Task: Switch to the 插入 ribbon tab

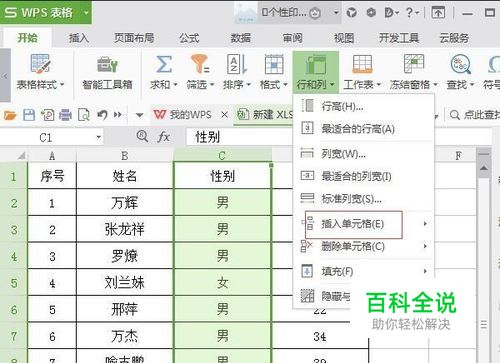Action: (79, 38)
